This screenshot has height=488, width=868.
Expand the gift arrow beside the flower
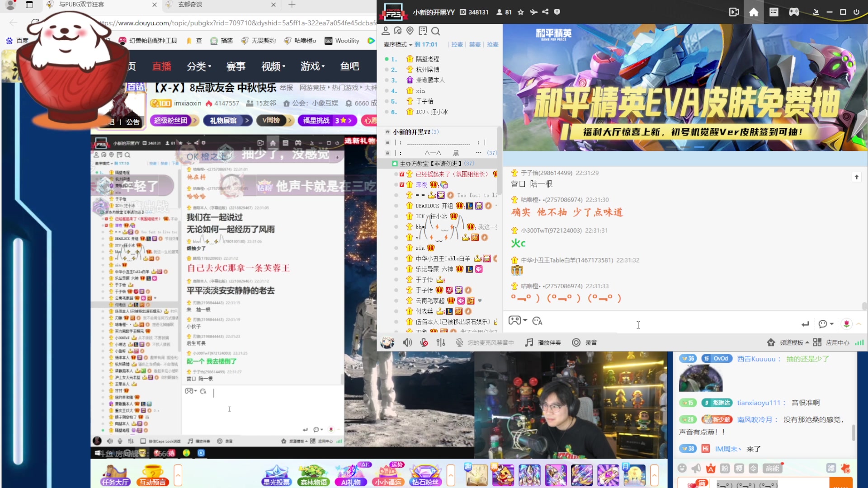[x=859, y=324]
